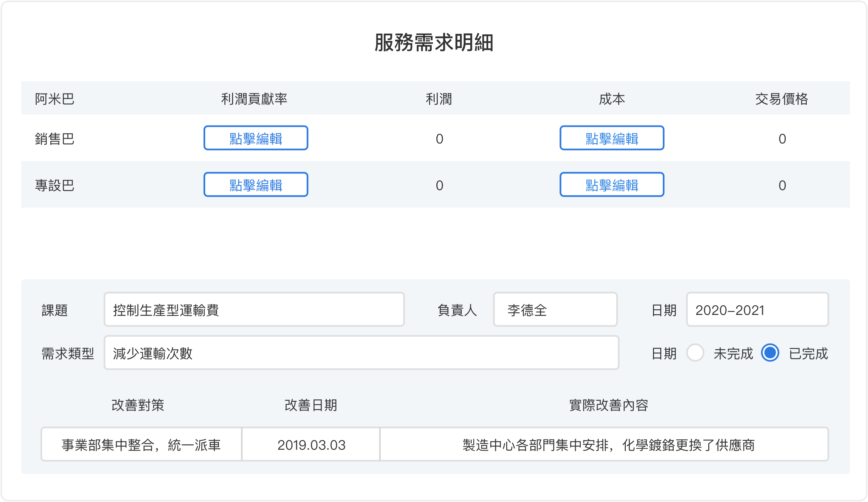The width and height of the screenshot is (868, 502).
Task: Click the 服務需求明細 title
Action: pos(434,43)
